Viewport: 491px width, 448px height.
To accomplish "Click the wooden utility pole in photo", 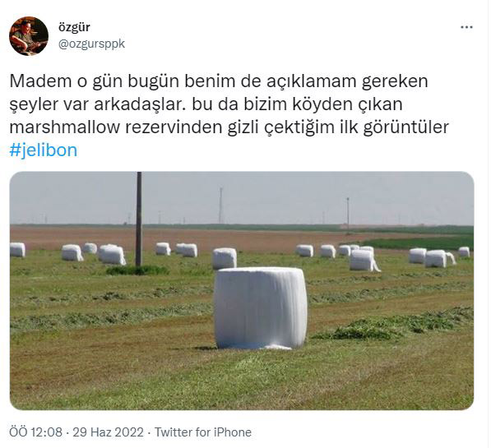I will tap(139, 219).
